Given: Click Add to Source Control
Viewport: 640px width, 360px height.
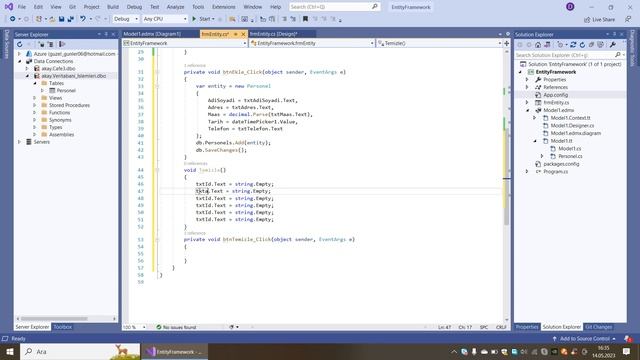Looking at the screenshot, I should click(584, 338).
